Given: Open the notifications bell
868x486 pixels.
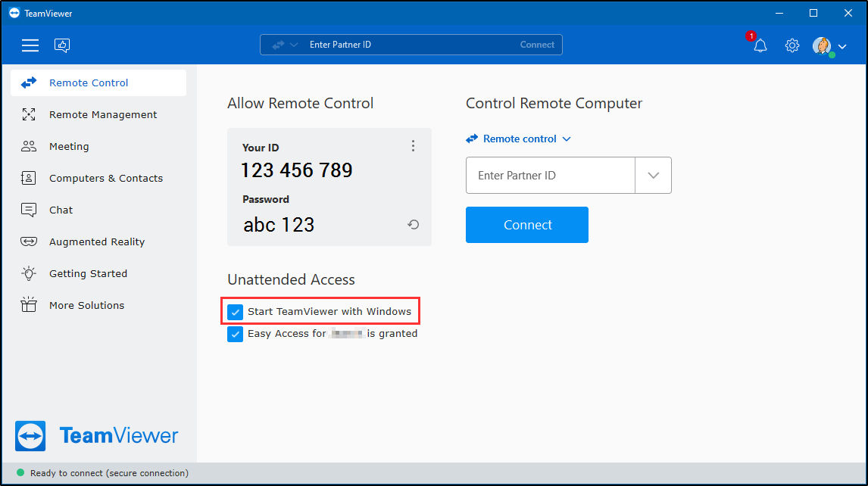Looking at the screenshot, I should tap(760, 45).
